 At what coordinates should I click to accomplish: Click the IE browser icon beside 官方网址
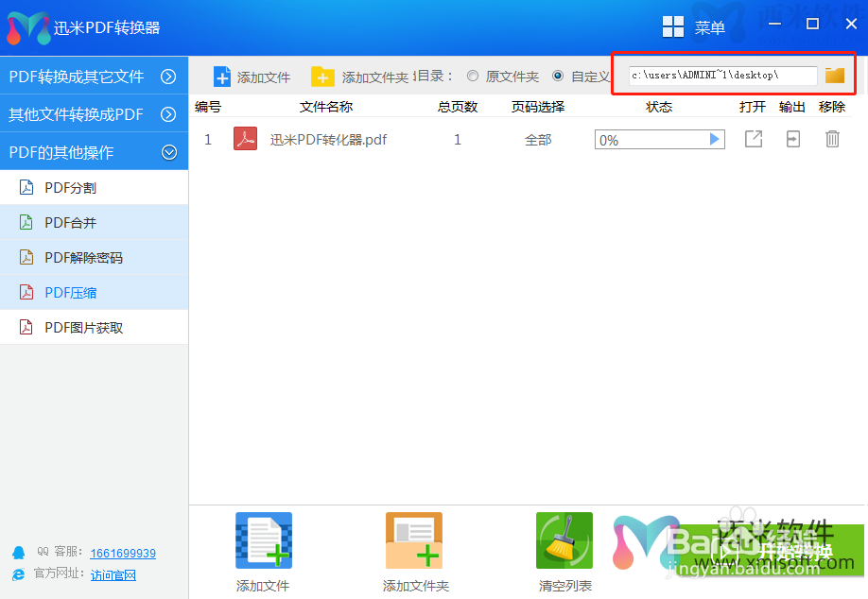[18, 574]
